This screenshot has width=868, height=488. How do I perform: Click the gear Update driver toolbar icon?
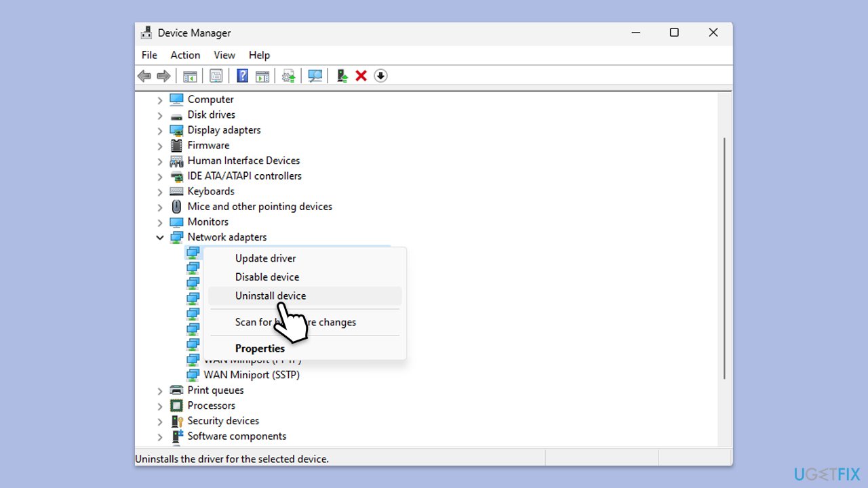pos(289,76)
